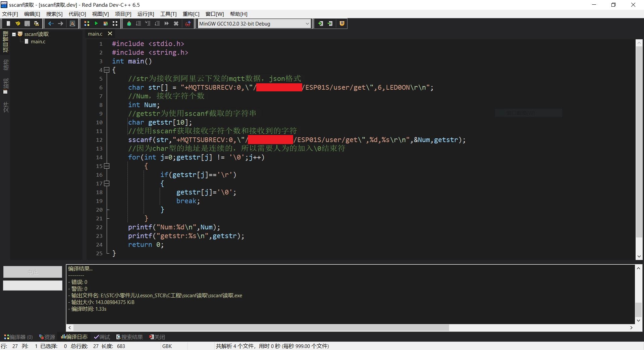The width and height of the screenshot is (644, 350).
Task: Open the 帮助[H] menu
Action: 239,14
